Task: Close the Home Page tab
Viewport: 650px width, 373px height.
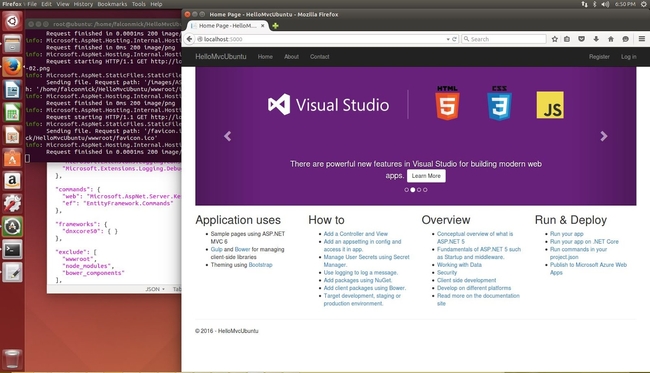Action: click(262, 26)
